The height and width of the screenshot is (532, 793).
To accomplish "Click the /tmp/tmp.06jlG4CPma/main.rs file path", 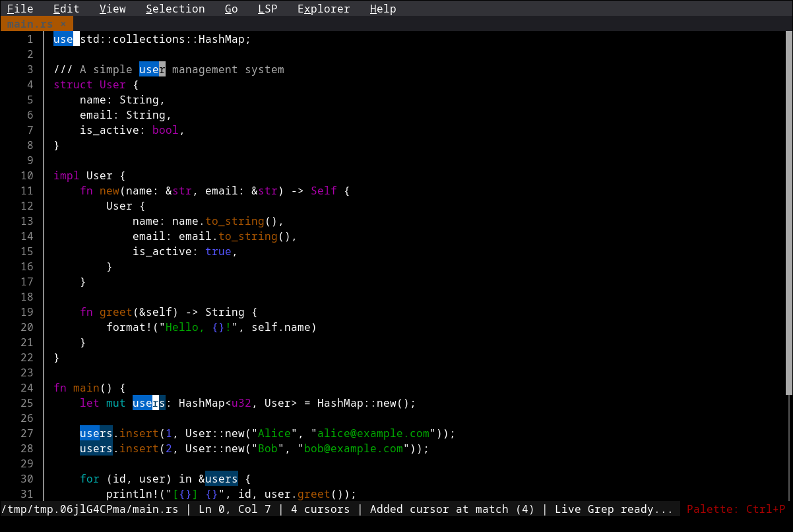I will (88, 508).
